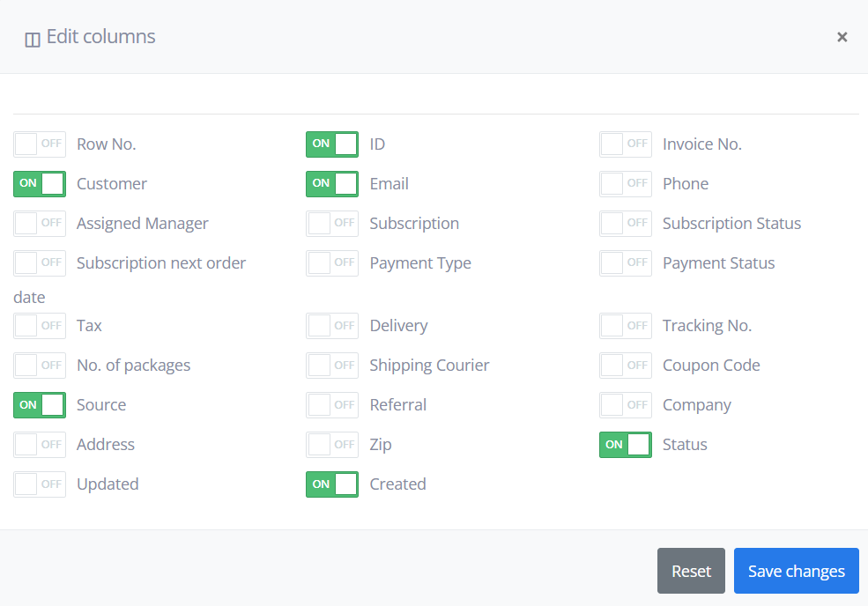Disable the Created column toggle

coord(332,484)
